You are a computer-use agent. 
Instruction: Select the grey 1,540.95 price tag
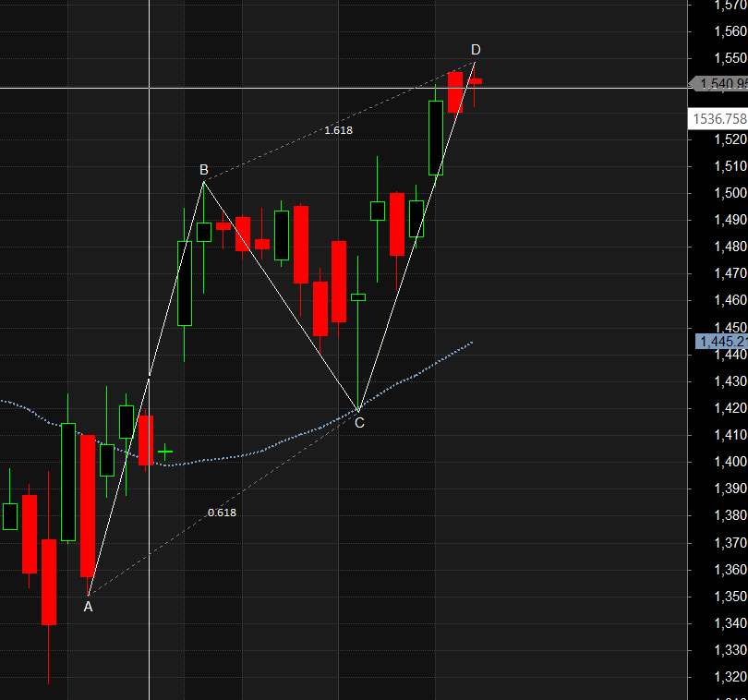tap(718, 83)
